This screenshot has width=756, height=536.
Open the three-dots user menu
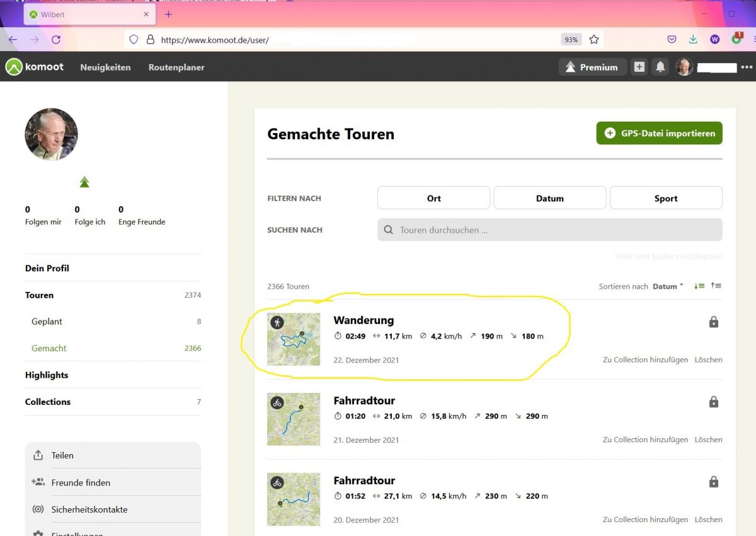click(747, 67)
